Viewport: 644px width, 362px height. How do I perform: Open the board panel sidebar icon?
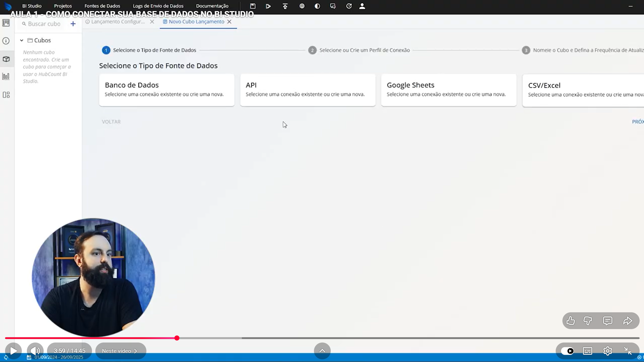point(6,23)
